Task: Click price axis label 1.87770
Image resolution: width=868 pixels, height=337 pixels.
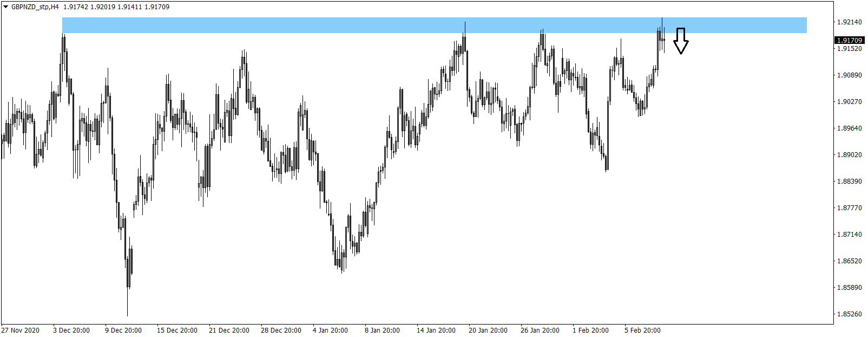Action: pyautogui.click(x=850, y=208)
